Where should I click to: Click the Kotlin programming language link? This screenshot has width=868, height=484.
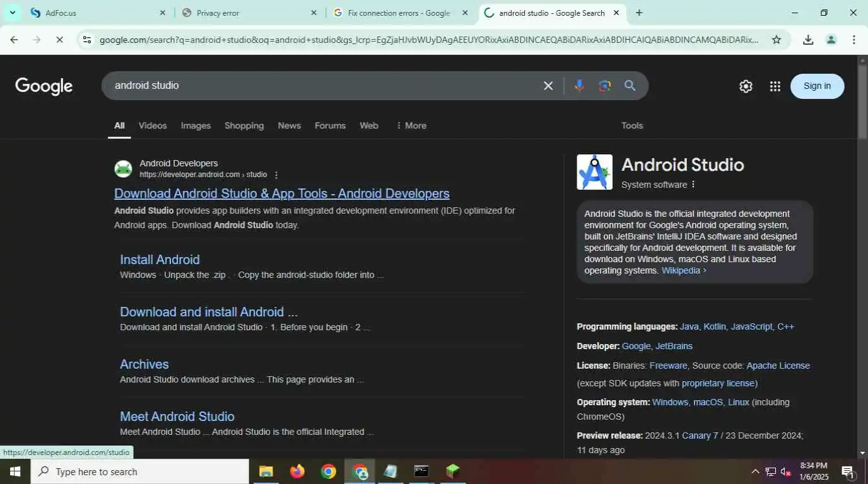(715, 327)
